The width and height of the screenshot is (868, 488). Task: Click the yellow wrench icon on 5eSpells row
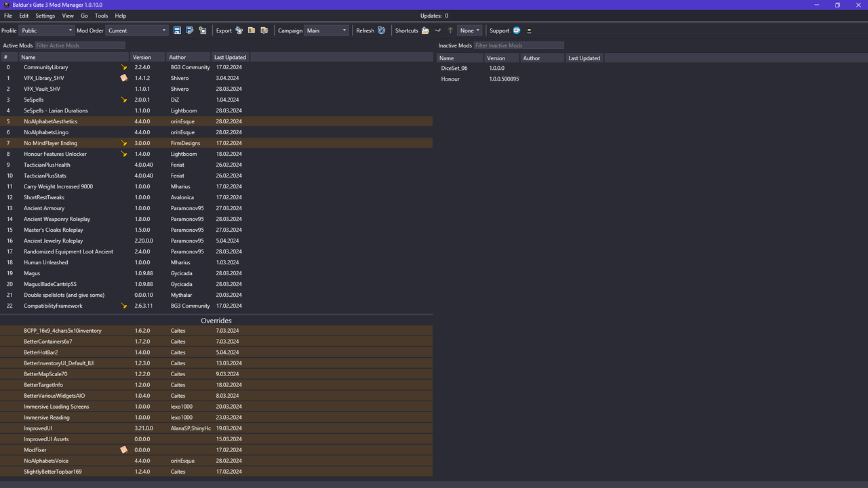point(123,100)
